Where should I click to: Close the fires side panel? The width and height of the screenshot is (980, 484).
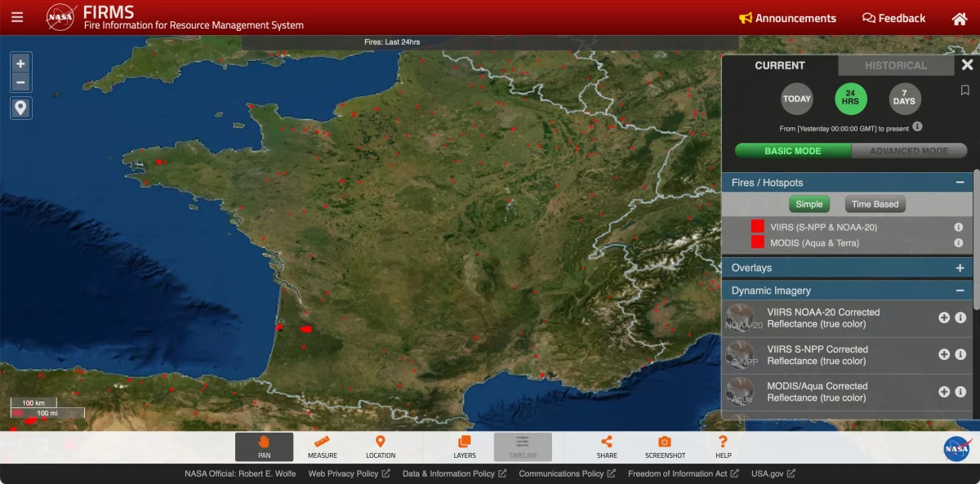pos(967,65)
